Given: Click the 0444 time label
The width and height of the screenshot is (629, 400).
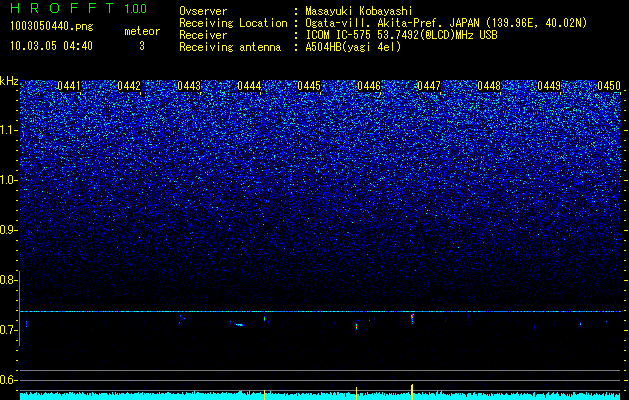Looking at the screenshot, I should [x=249, y=86].
